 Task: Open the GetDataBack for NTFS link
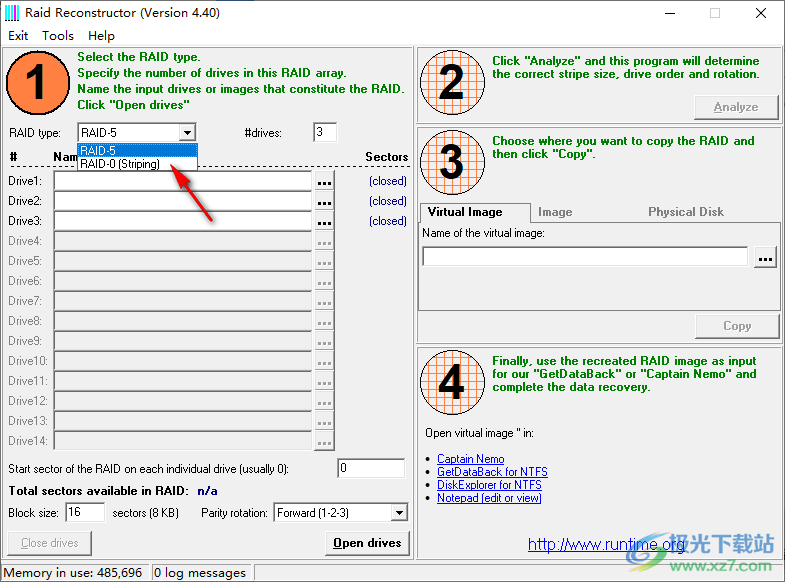(492, 472)
